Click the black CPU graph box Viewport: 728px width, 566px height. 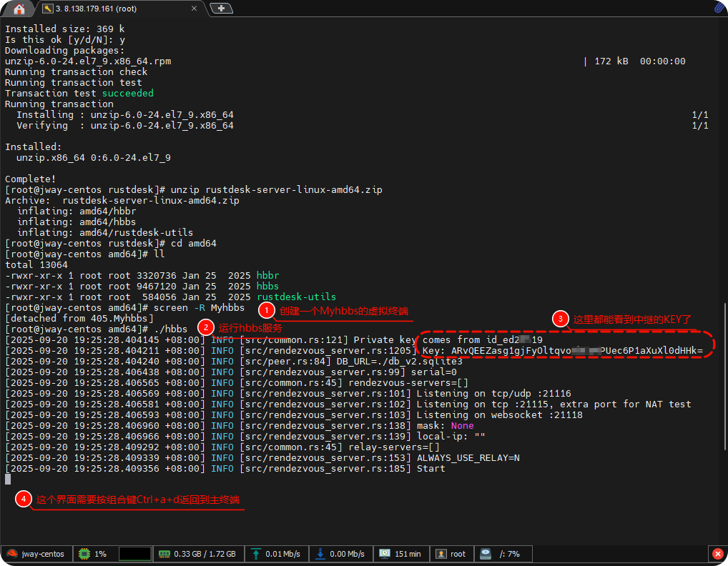pos(134,554)
